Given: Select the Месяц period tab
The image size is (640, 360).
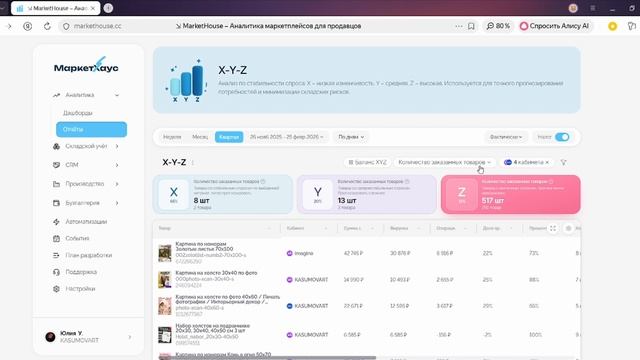Looking at the screenshot, I should click(x=200, y=137).
